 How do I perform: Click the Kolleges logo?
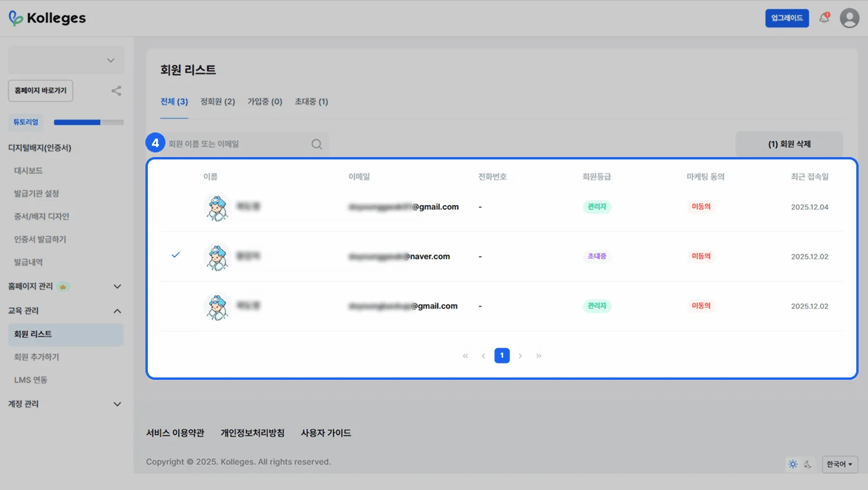point(48,18)
